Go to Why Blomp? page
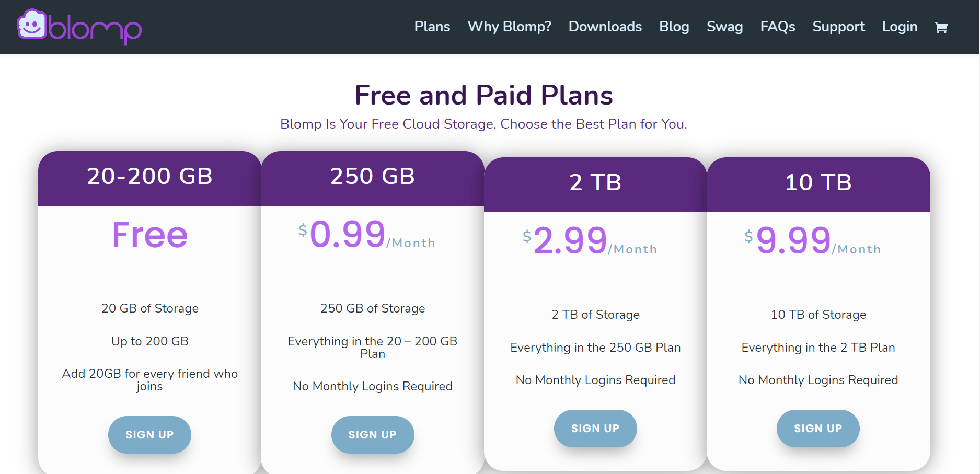 509,27
